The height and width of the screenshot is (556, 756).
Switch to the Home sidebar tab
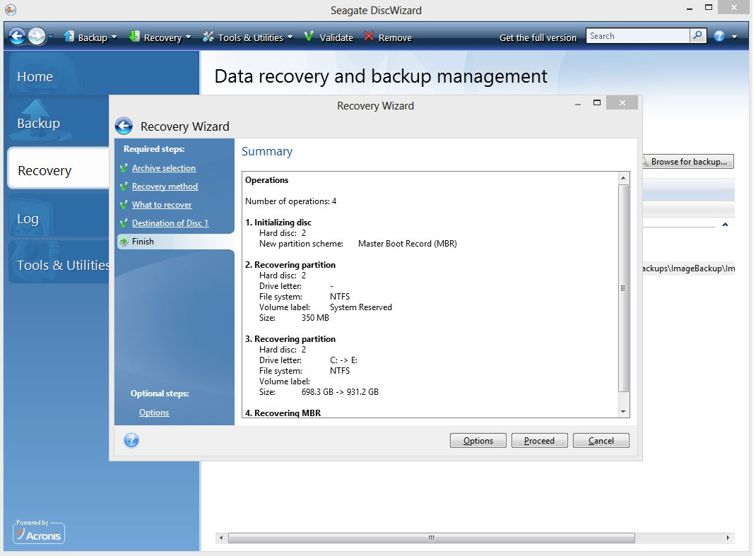[35, 77]
